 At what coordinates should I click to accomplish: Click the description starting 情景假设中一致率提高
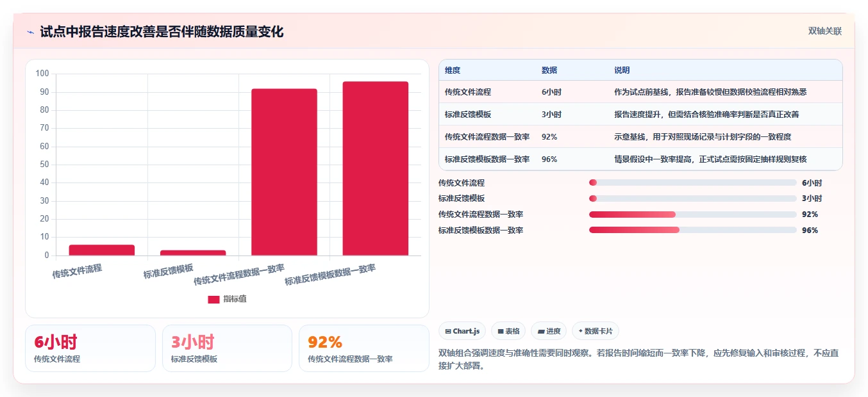pos(710,159)
